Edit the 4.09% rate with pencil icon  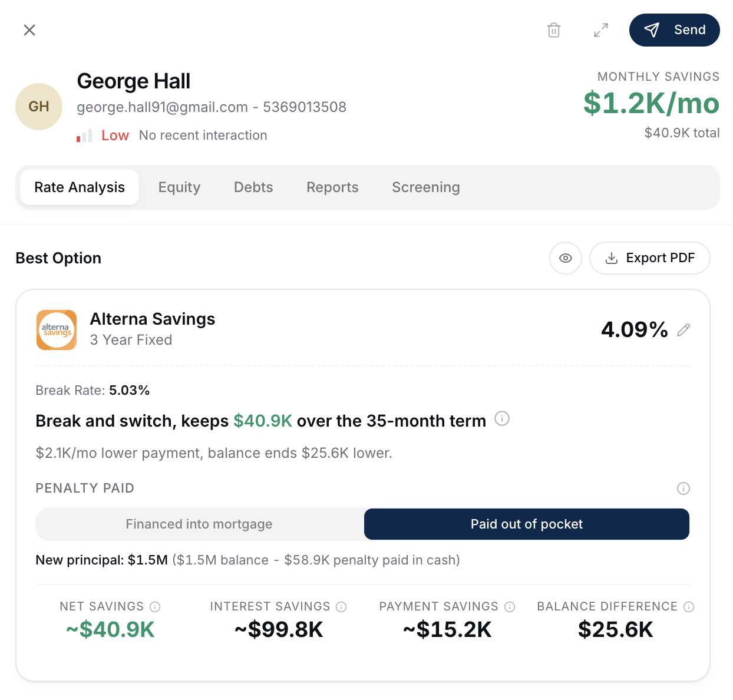tap(684, 330)
